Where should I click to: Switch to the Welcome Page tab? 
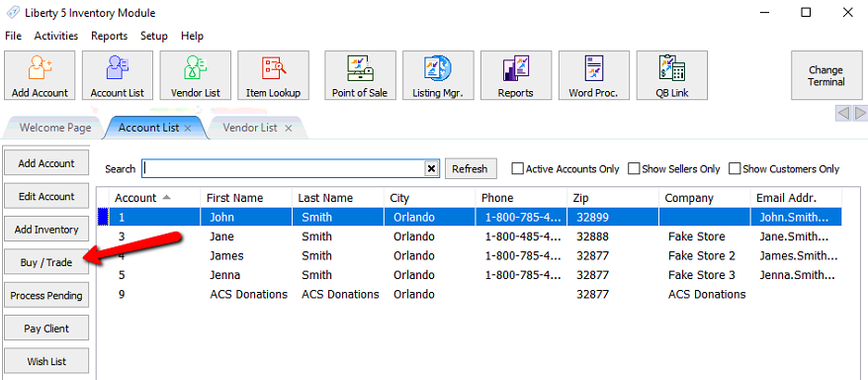(x=54, y=128)
